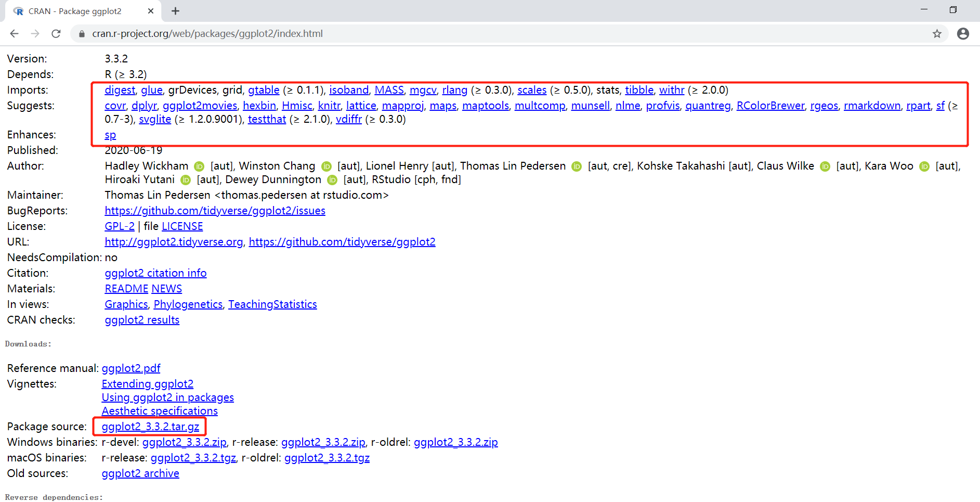Open the covr suggested package link
Image resolution: width=980 pixels, height=502 pixels.
click(x=115, y=106)
